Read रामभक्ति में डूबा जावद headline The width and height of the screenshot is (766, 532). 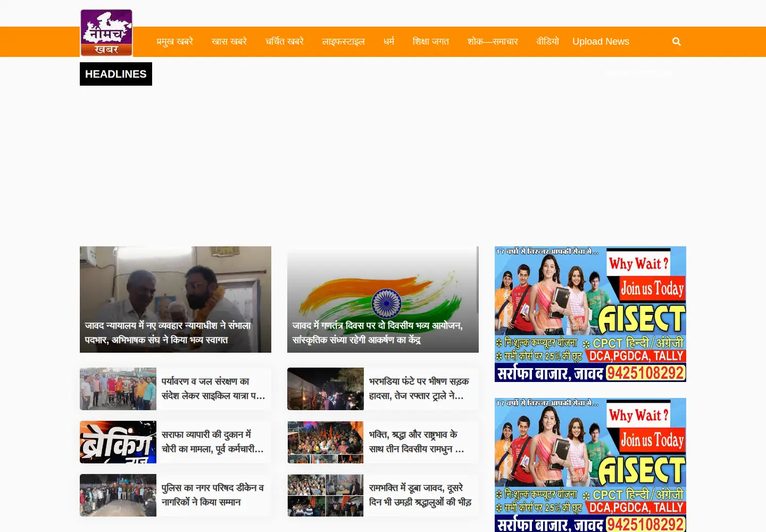(420, 495)
